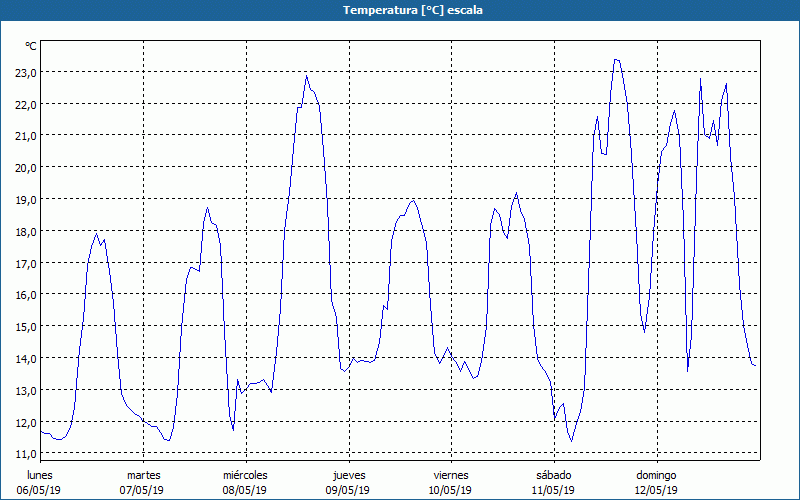800x500 pixels.
Task: Click the date 10/05/19
Action: [x=451, y=490]
